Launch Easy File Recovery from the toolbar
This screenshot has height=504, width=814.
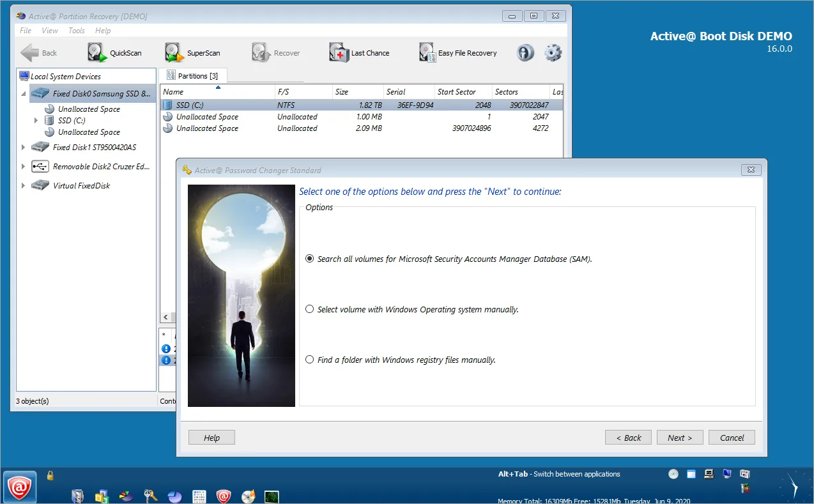click(427, 53)
